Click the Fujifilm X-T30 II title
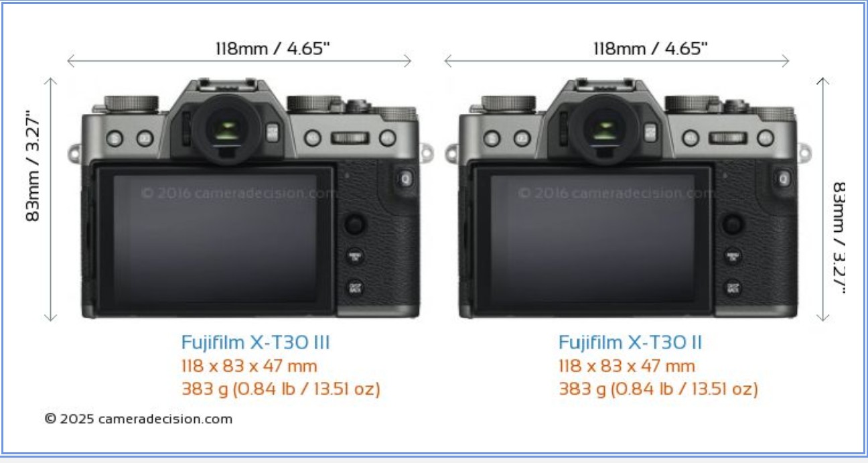868x463 pixels. (630, 342)
